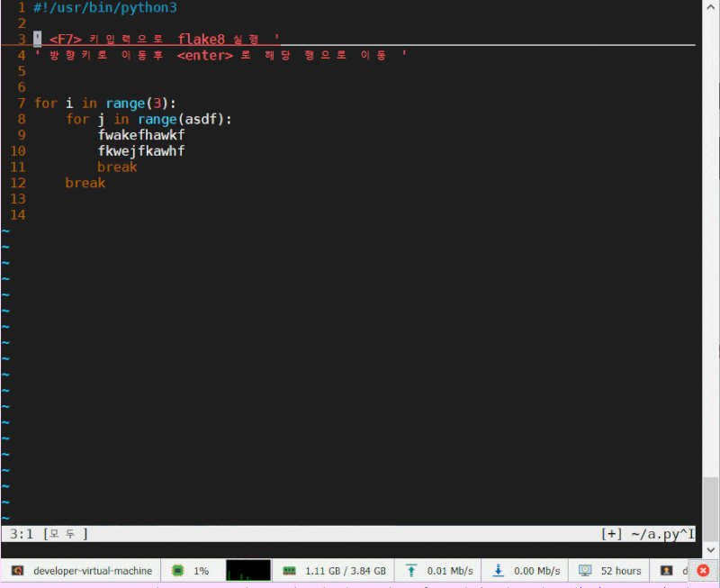Viewport: 720px width, 588px height.
Task: Click the RAM memory chip icon in taskbar
Action: (x=290, y=570)
